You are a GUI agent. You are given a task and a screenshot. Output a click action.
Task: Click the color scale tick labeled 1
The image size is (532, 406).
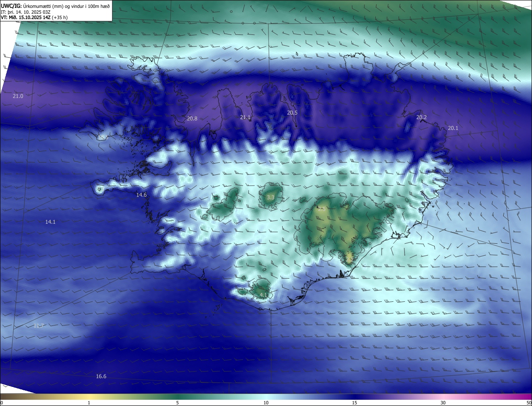(89, 403)
